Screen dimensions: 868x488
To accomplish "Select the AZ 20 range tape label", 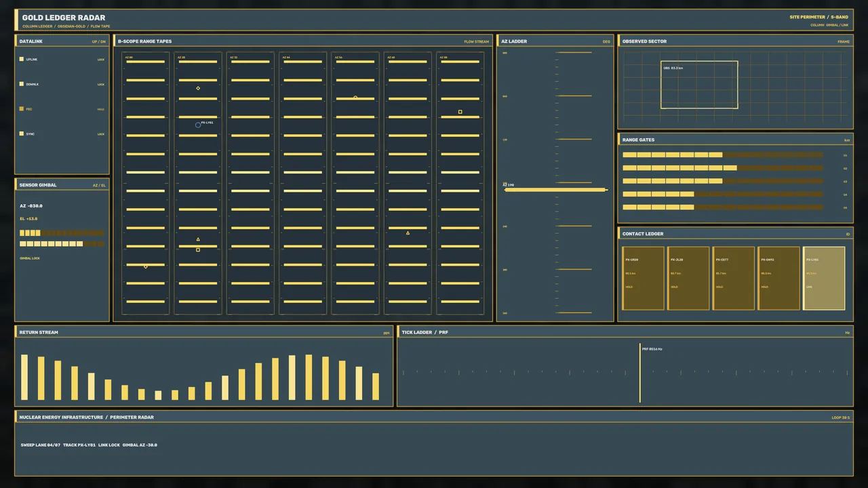I will click(182, 58).
